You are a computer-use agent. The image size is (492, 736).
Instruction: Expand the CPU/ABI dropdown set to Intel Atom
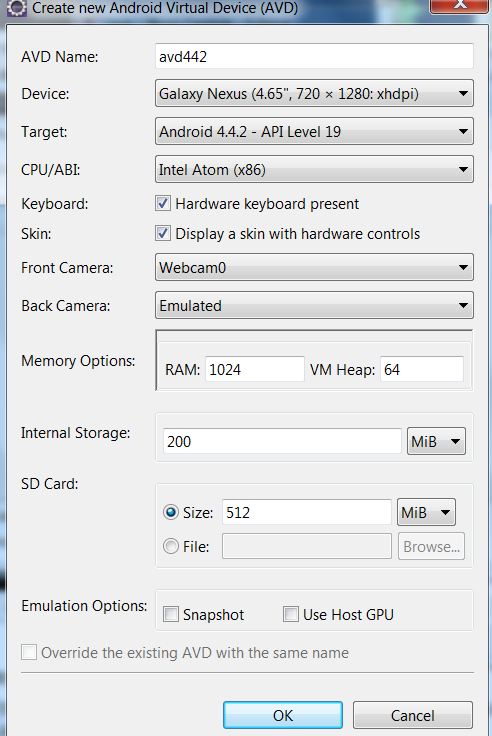click(314, 169)
